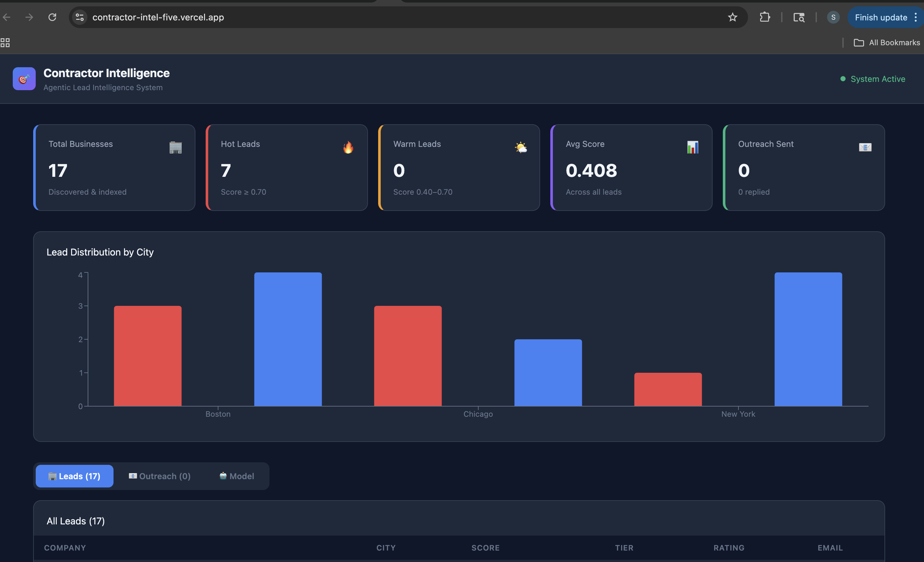The width and height of the screenshot is (924, 562).
Task: Click the Avg Score value 0.408
Action: 591,170
